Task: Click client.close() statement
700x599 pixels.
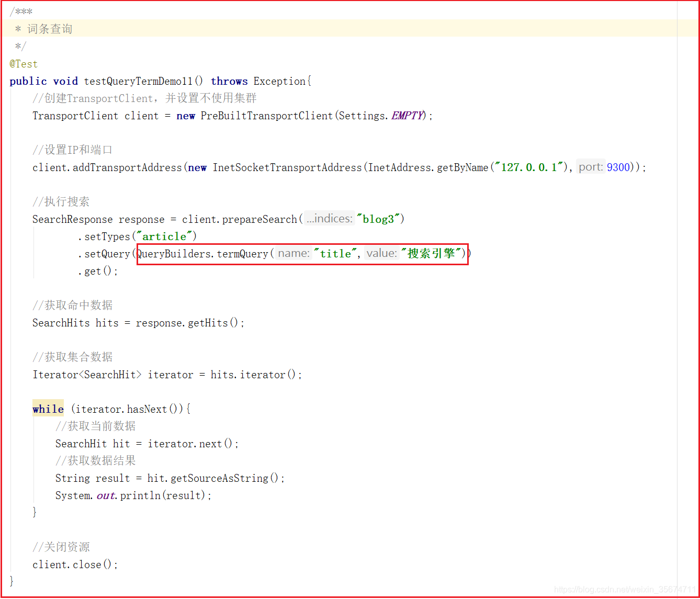Action: click(x=75, y=564)
